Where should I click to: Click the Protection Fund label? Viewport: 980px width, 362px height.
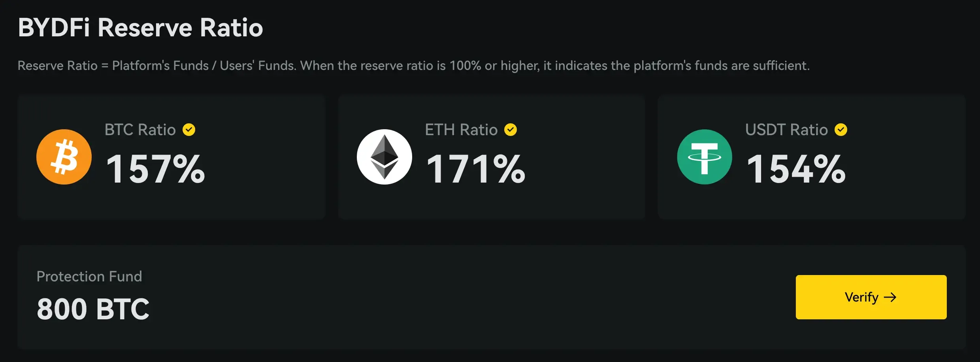click(89, 276)
